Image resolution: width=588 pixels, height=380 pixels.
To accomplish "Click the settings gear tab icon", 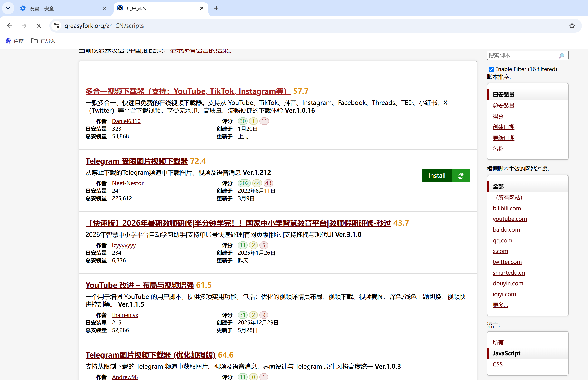I will 23,8.
